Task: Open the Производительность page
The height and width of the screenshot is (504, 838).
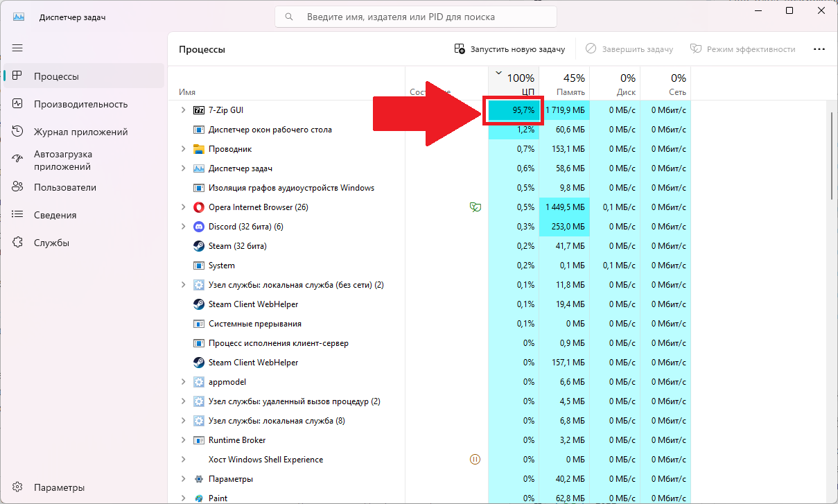Action: pos(80,104)
